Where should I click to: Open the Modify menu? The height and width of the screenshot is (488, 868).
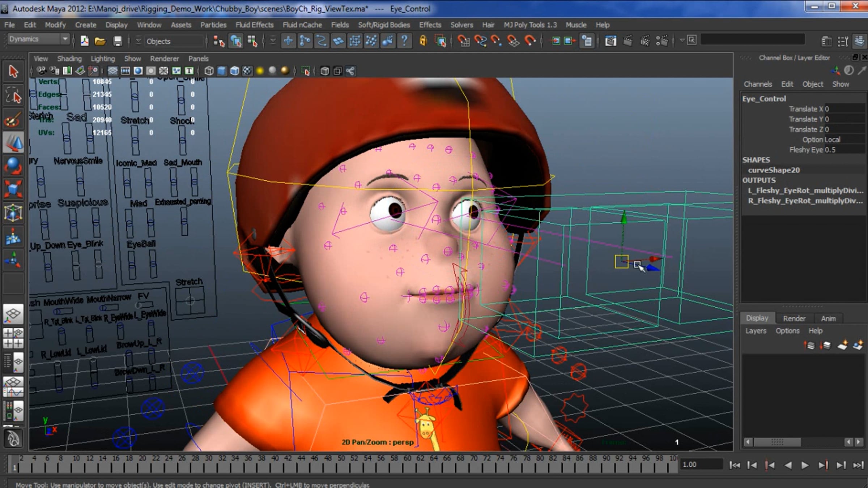point(55,25)
